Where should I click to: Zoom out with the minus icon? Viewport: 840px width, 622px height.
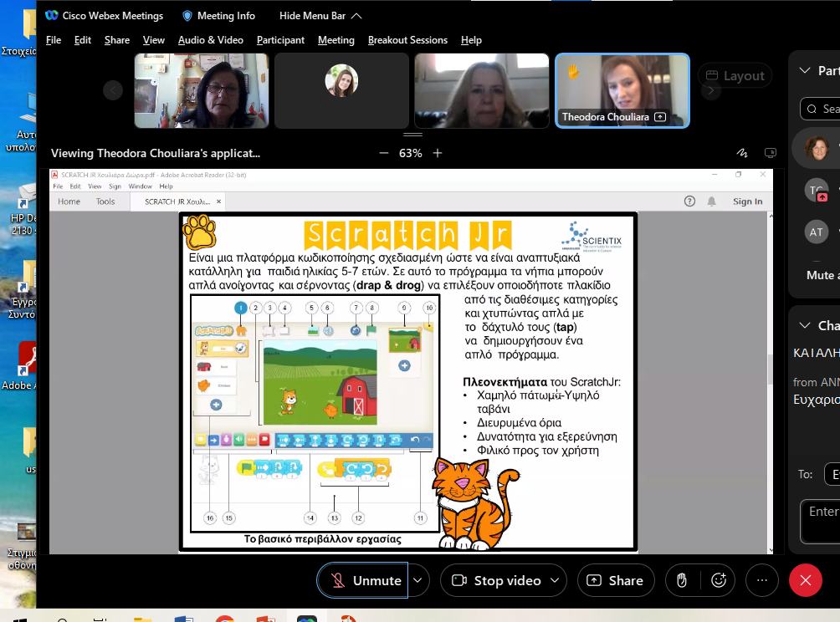[x=384, y=153]
